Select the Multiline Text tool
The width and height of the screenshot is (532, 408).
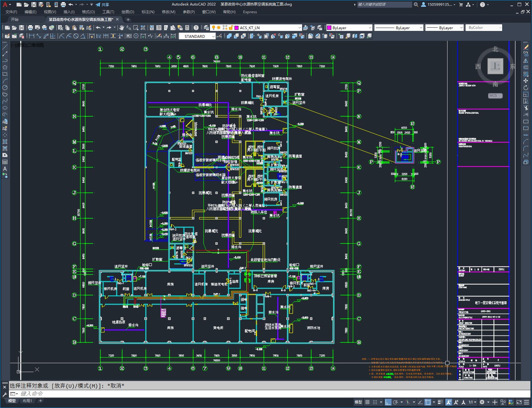[5, 169]
